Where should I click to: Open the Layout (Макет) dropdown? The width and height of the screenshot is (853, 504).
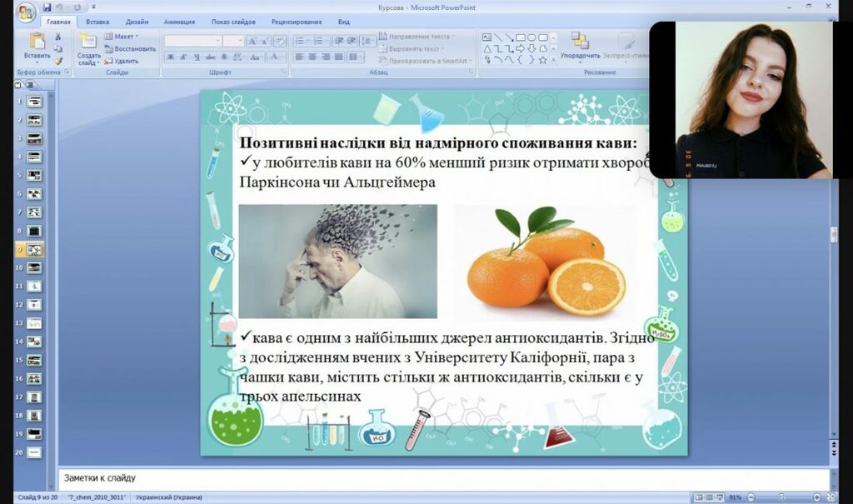(122, 37)
